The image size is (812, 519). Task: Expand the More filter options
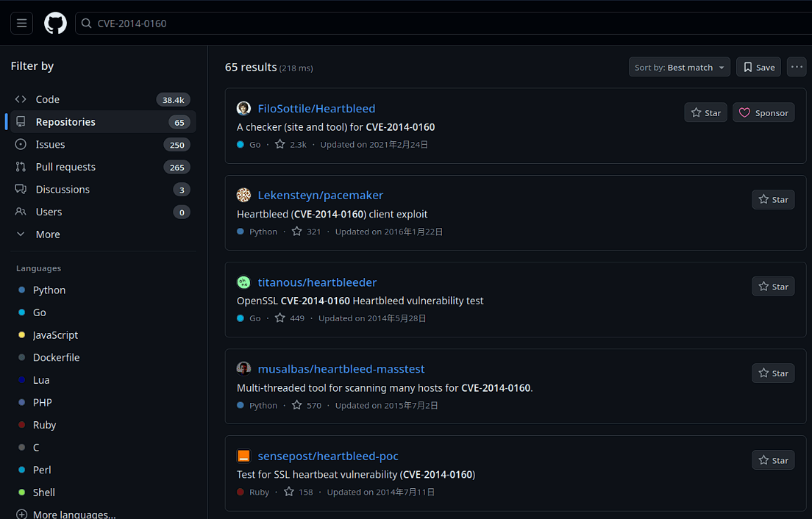click(103, 235)
